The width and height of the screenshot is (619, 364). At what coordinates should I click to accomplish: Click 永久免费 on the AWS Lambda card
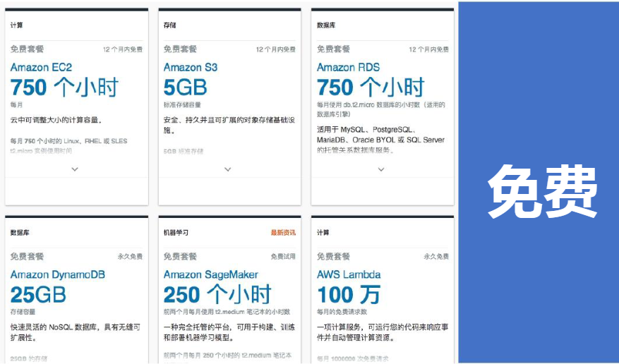pos(436,257)
